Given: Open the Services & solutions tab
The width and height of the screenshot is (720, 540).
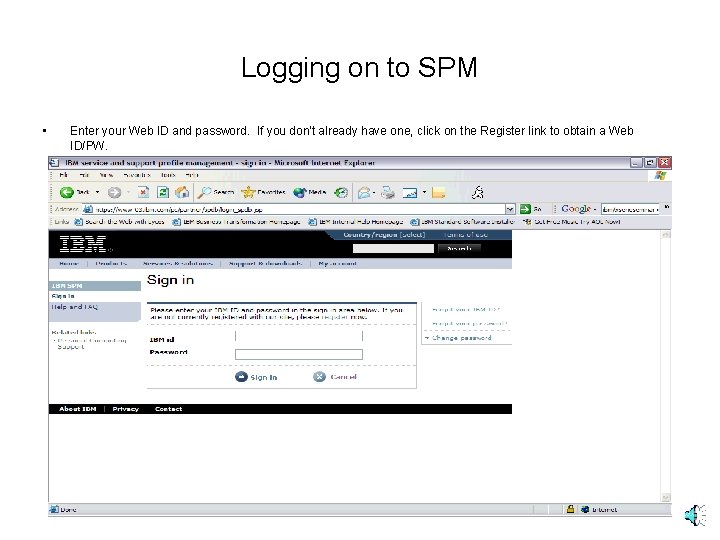Looking at the screenshot, I should click(x=178, y=264).
